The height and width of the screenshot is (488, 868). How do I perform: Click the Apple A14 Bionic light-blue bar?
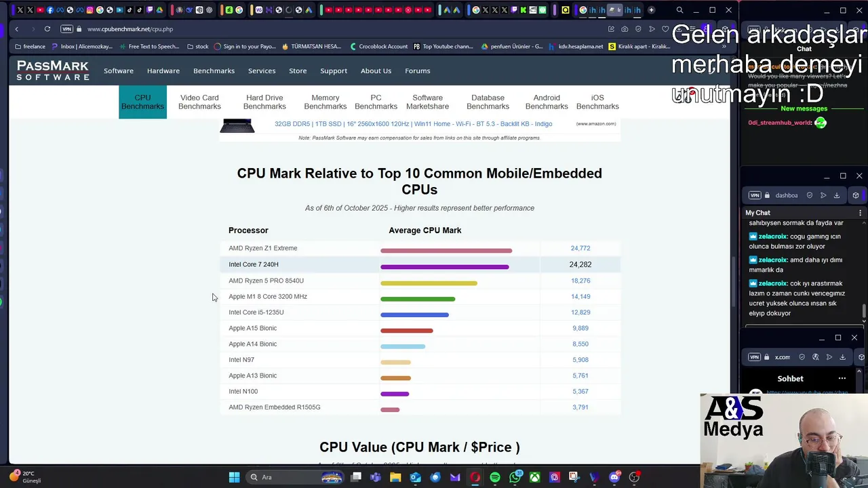pos(403,346)
